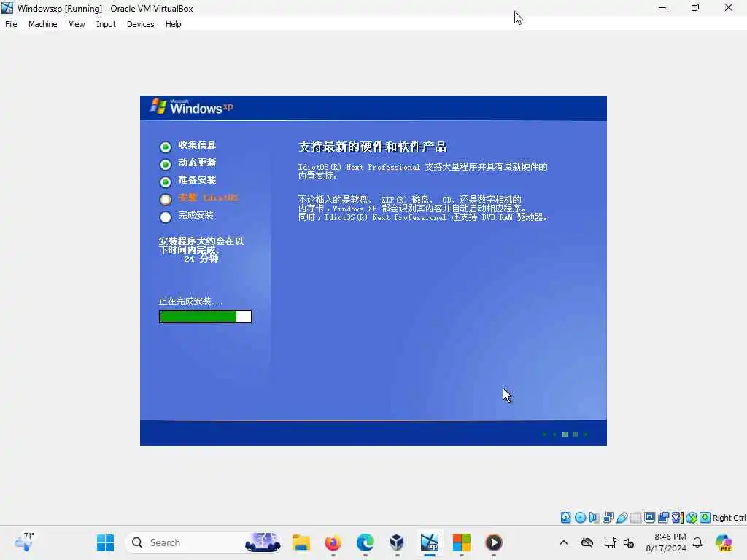Open File Explorer from the taskbar
The height and width of the screenshot is (560, 747).
(x=301, y=542)
